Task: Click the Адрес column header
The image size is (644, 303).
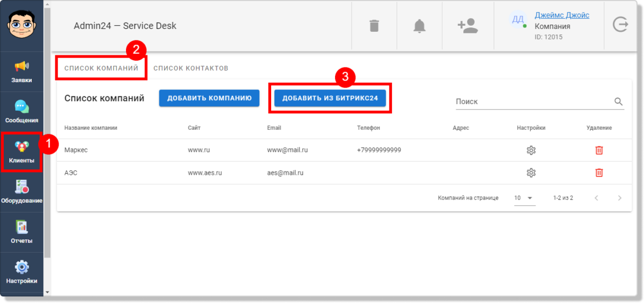Action: coord(461,128)
